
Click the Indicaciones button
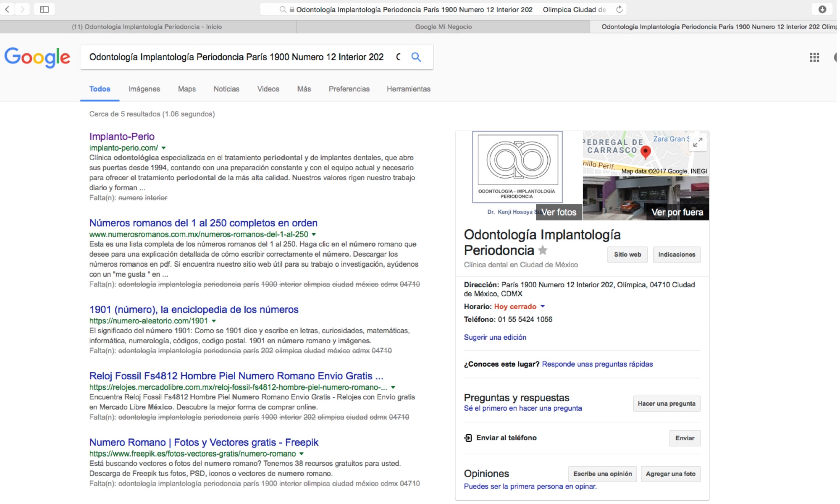tap(676, 254)
